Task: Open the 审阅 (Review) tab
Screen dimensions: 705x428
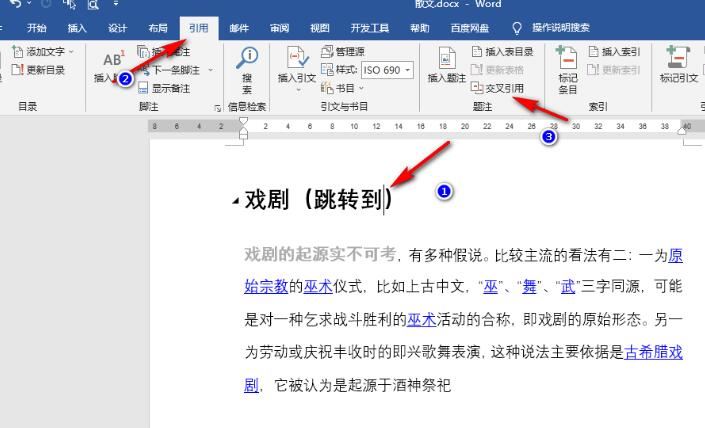Action: pos(279,28)
